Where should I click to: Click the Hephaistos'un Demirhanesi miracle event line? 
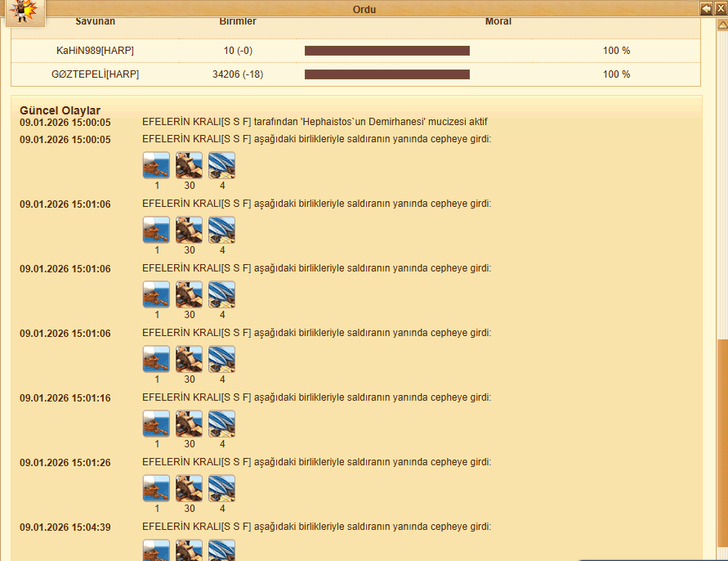[x=315, y=122]
